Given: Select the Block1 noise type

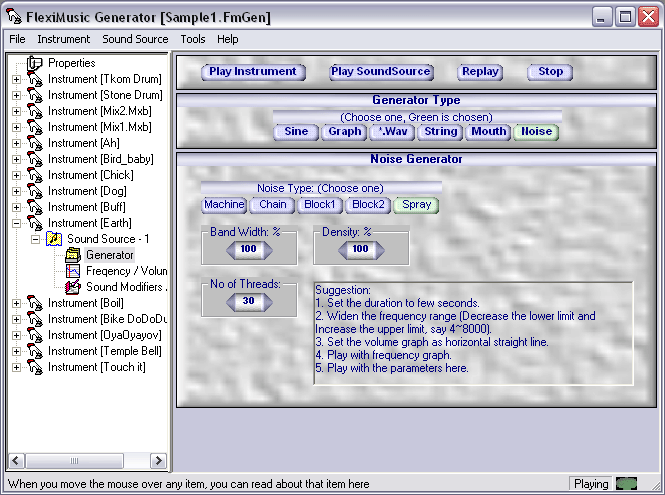Looking at the screenshot, I should point(320,205).
